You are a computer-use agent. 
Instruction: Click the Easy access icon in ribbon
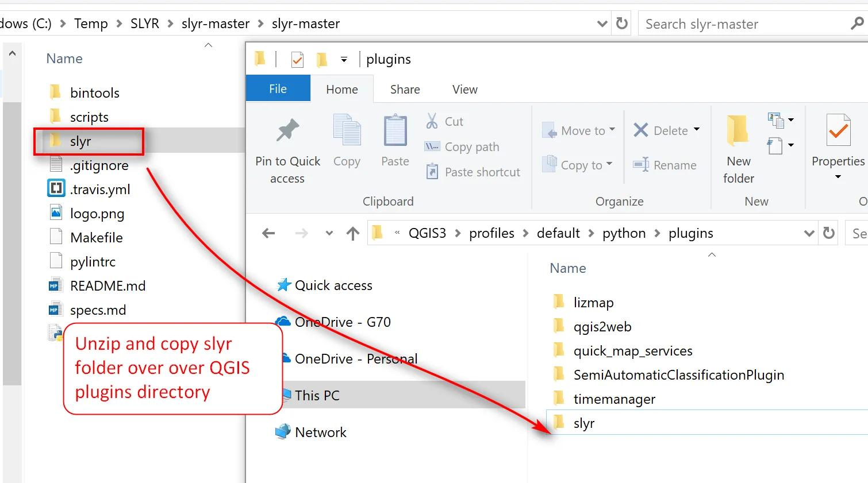[776, 146]
